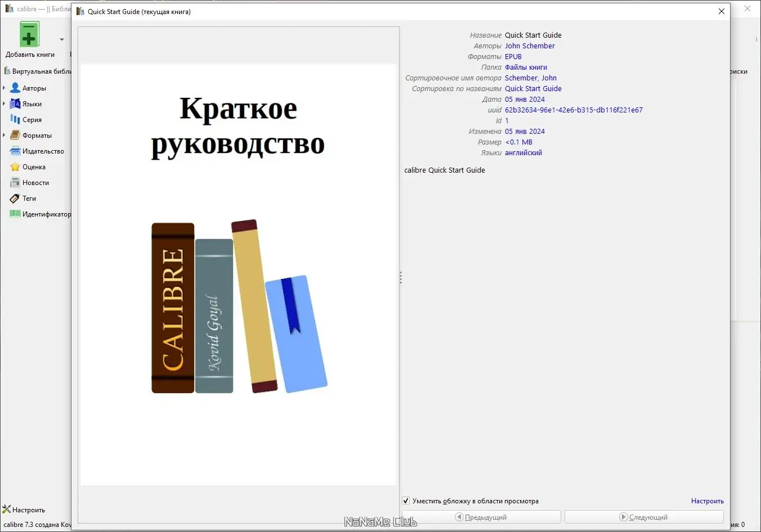Toggle the fit cover to viewing area checkbox
761x532 pixels.
click(406, 501)
